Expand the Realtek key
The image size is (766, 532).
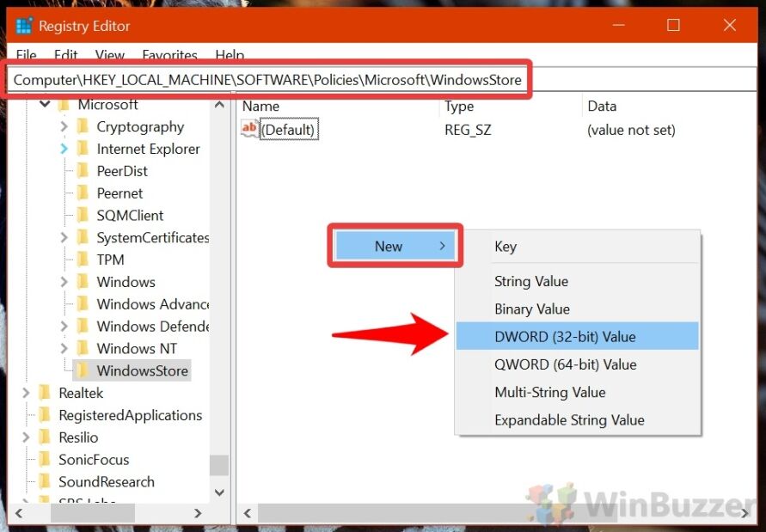[26, 393]
